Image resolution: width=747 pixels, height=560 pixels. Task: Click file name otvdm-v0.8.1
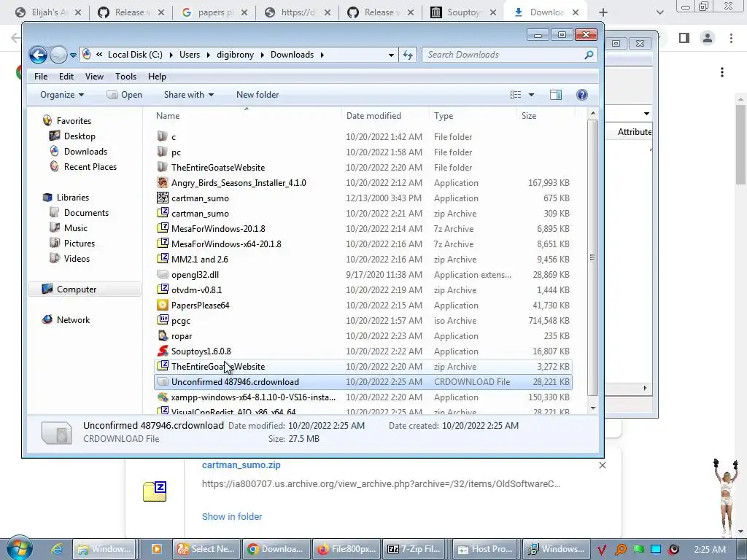pyautogui.click(x=196, y=290)
